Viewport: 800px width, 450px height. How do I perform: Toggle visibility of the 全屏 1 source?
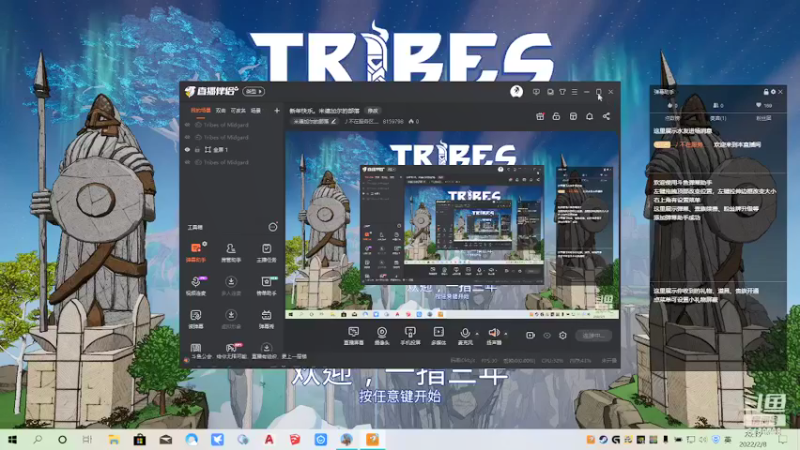coord(187,149)
